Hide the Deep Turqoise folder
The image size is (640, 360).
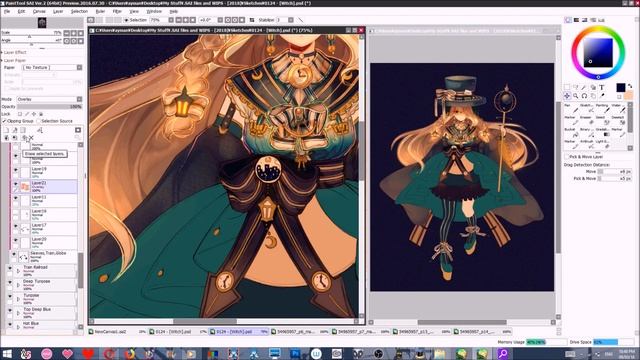tap(10, 282)
